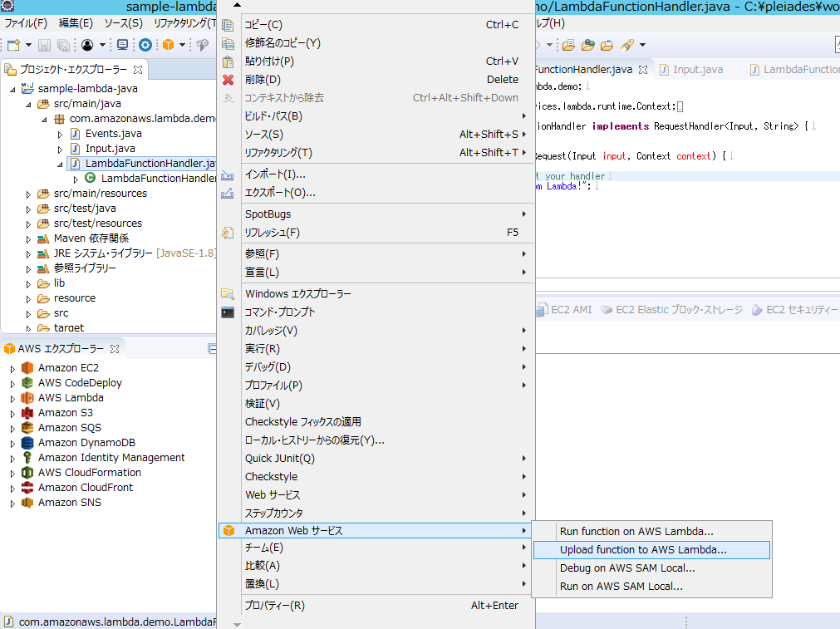Click the highlighter pen toolbar icon
Screen dimensions: 840x629
click(627, 45)
